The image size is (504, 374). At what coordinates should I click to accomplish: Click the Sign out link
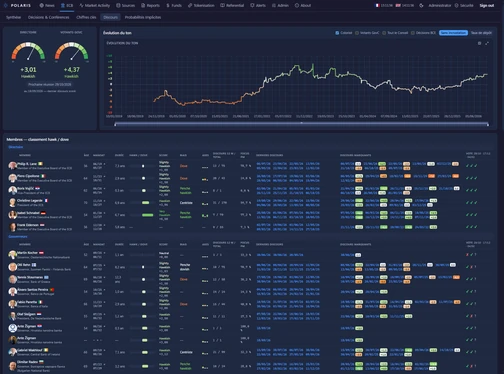click(486, 5)
